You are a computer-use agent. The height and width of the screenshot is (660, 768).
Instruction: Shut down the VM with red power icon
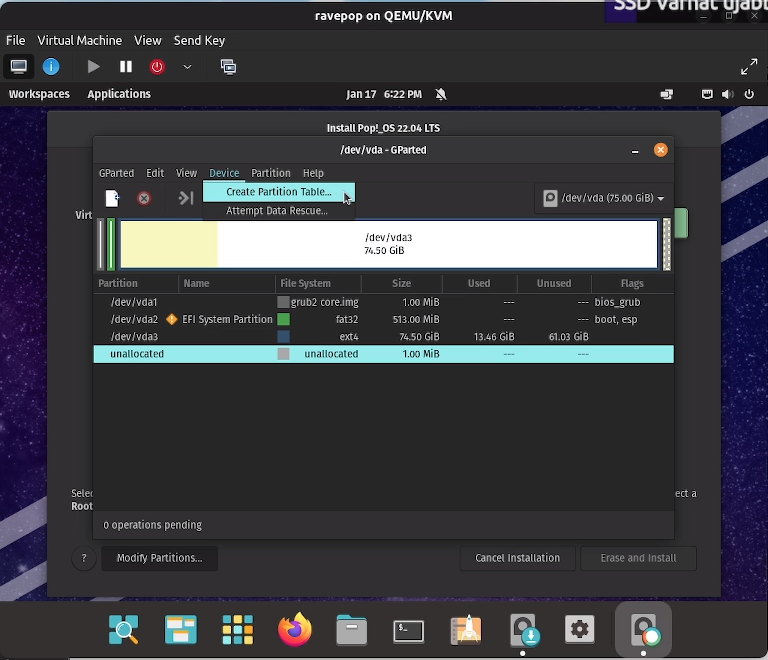157,67
